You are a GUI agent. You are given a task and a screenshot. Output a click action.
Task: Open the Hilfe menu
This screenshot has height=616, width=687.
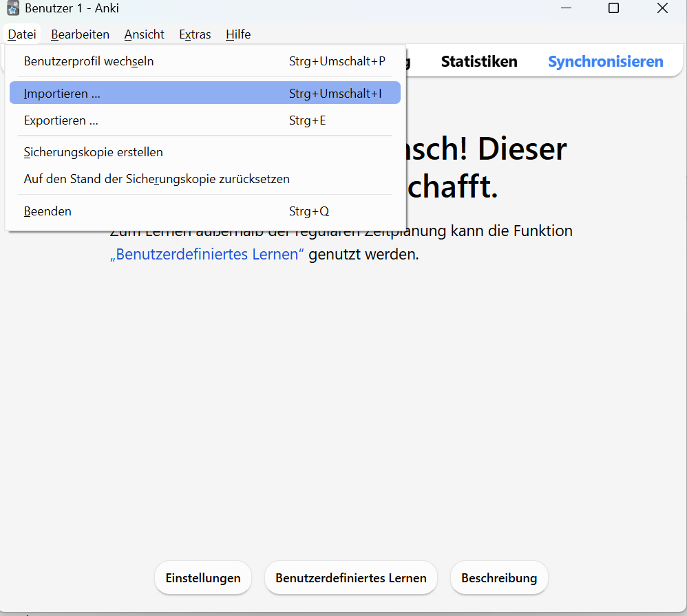(x=238, y=34)
